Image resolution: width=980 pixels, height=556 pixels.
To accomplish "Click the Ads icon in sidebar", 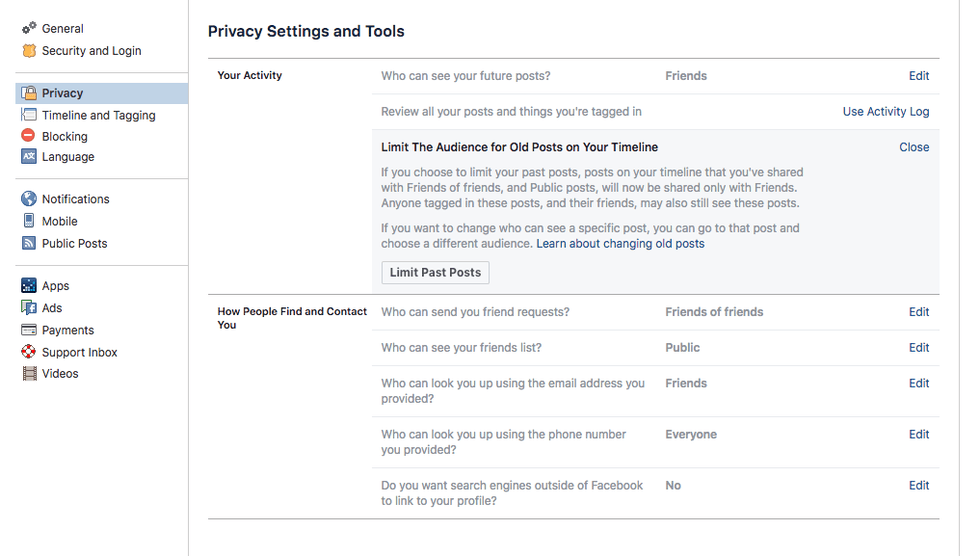I will tap(29, 308).
